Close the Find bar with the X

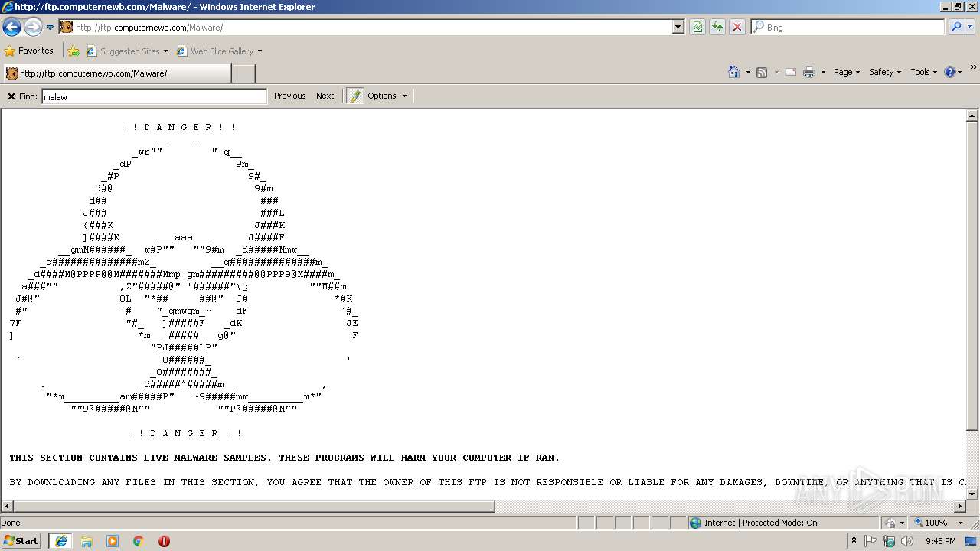[x=11, y=96]
